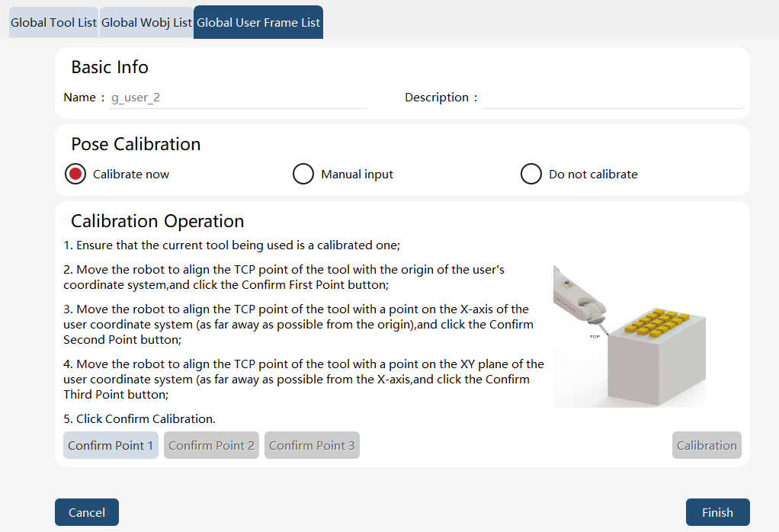Click the Calibrate now label text
Viewport: 779px width, 532px height.
tap(131, 175)
